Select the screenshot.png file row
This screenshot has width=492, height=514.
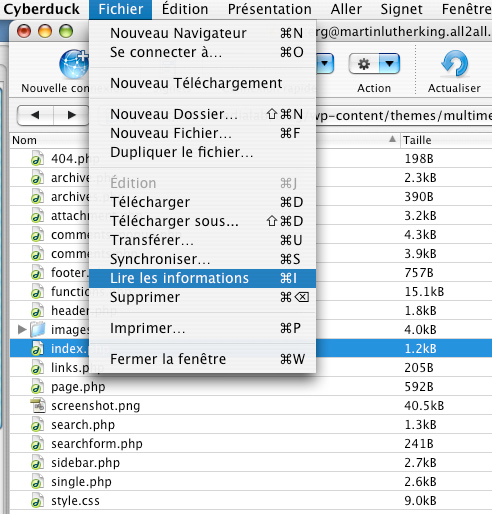251,406
